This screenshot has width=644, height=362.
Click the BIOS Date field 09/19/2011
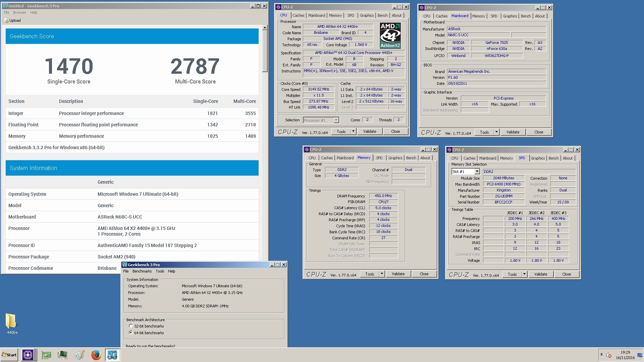click(x=496, y=83)
